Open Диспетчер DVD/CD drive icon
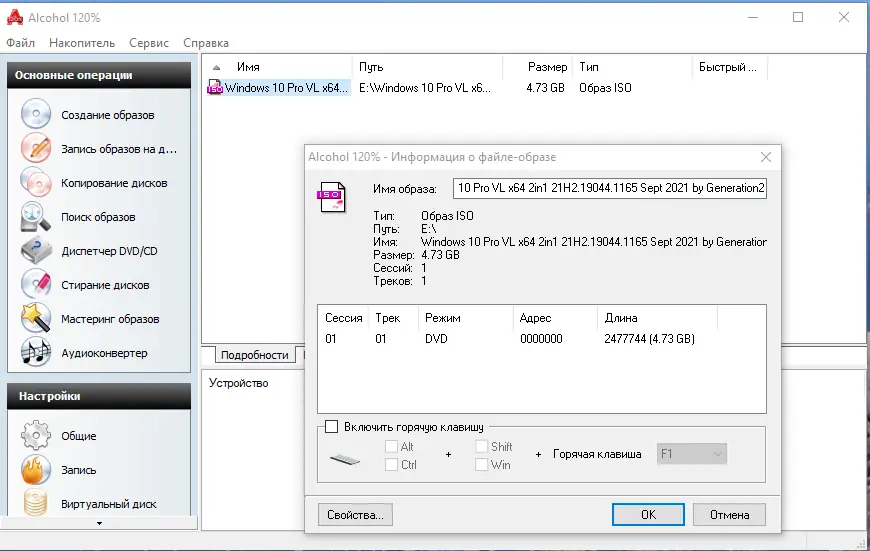 click(36, 250)
